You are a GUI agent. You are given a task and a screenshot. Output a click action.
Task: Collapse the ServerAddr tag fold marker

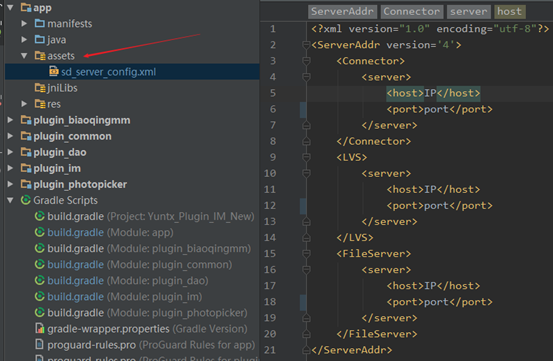306,45
